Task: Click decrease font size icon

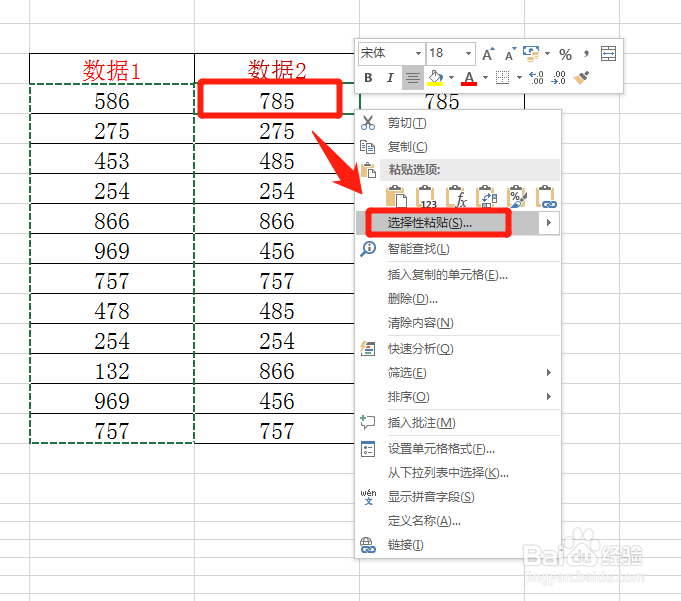Action: point(510,54)
